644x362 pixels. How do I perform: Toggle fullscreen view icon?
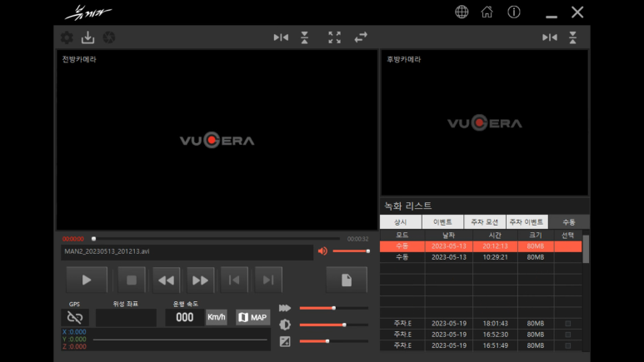334,37
